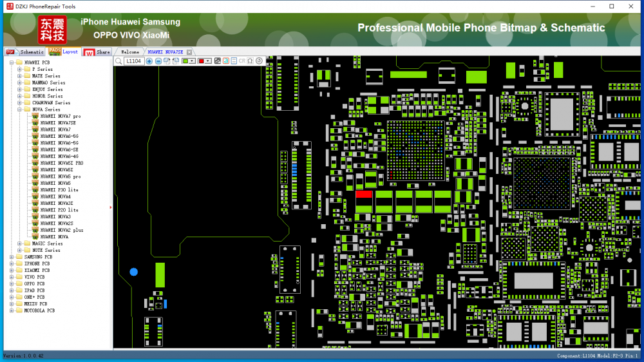
Task: Open HUAWEI NOVA3I board file
Action: point(57,204)
